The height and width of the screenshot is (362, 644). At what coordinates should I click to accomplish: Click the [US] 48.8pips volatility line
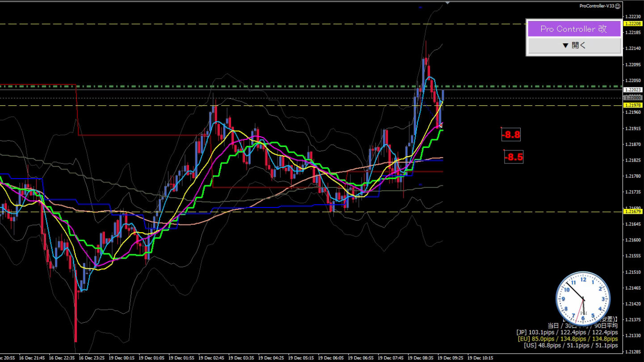coord(571,345)
